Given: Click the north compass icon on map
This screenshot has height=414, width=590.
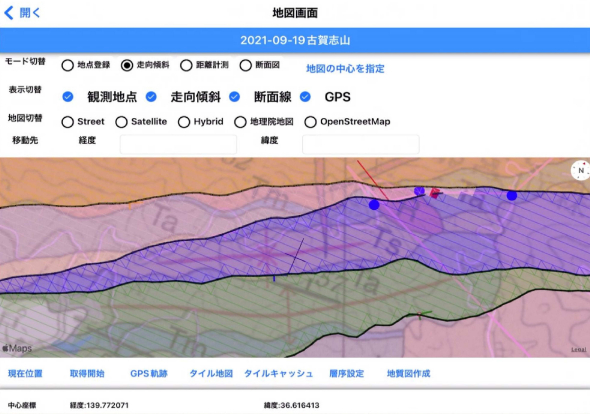Looking at the screenshot, I should [581, 170].
